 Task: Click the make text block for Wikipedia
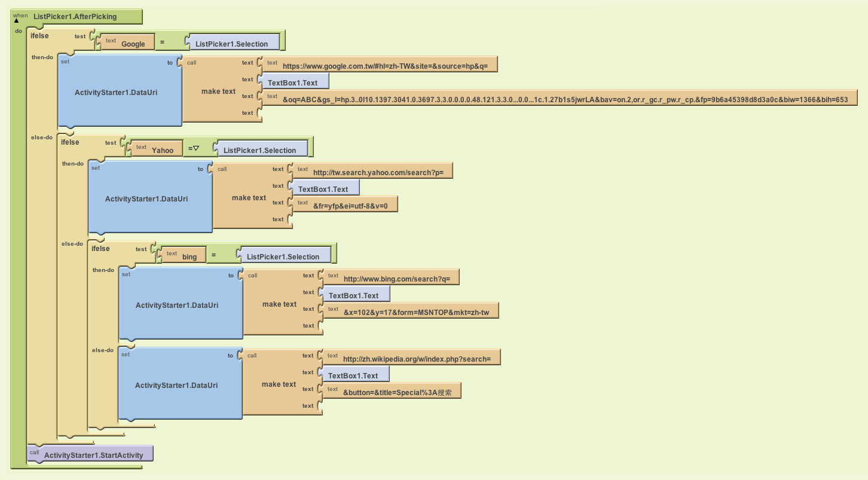coord(279,383)
